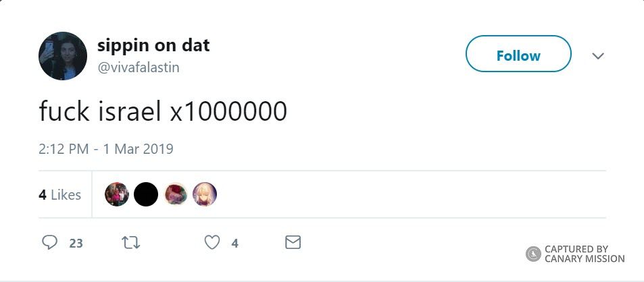Click the reply speech bubble icon
This screenshot has height=282, width=644.
pos(50,242)
